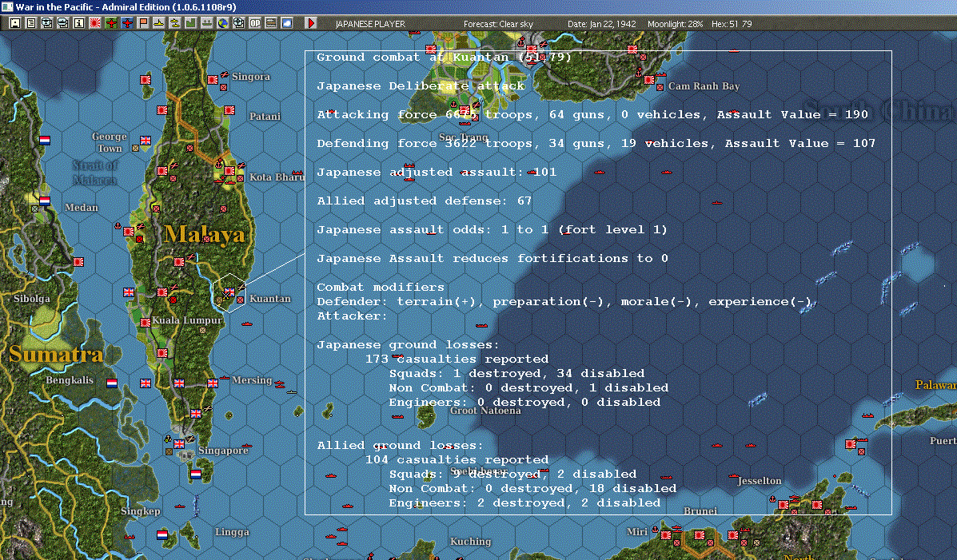This screenshot has height=560, width=957.
Task: Click the 'JAPANESE PLAYER' status text
Action: coord(370,24)
